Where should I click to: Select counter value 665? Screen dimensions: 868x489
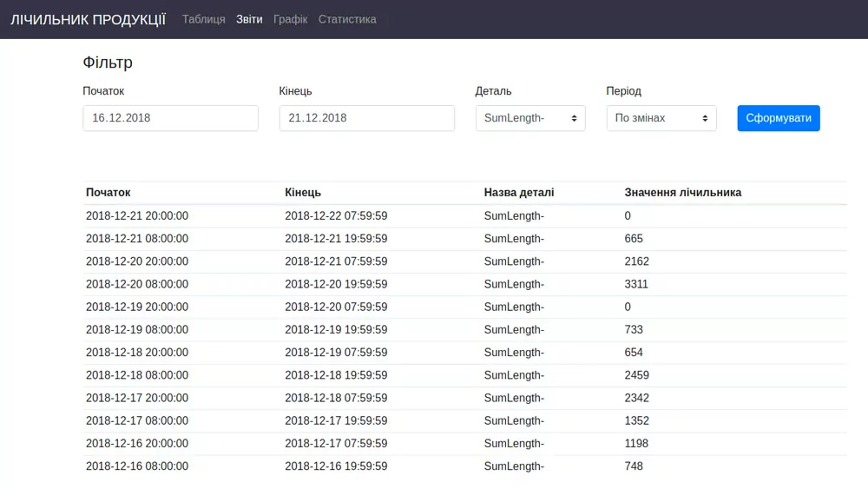pos(634,239)
